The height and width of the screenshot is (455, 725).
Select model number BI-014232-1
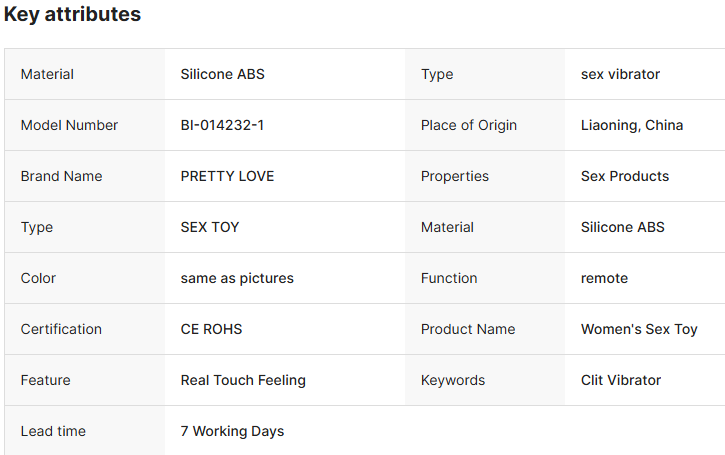222,125
